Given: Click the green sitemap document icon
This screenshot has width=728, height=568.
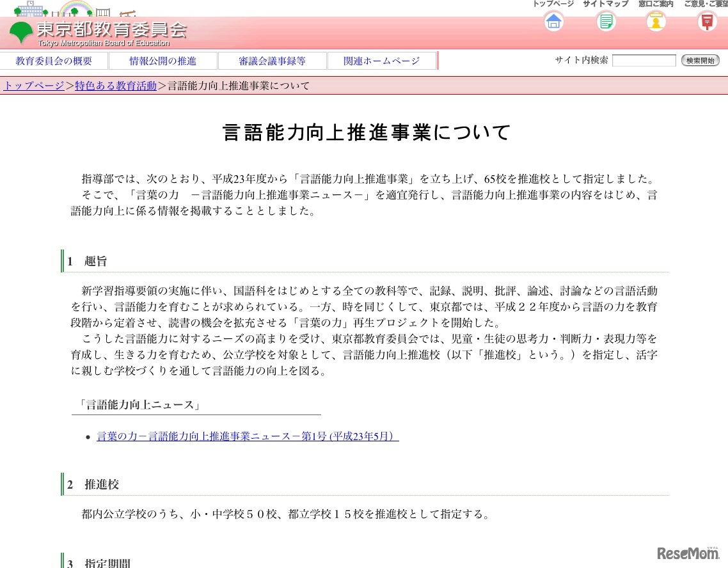Looking at the screenshot, I should 605,21.
